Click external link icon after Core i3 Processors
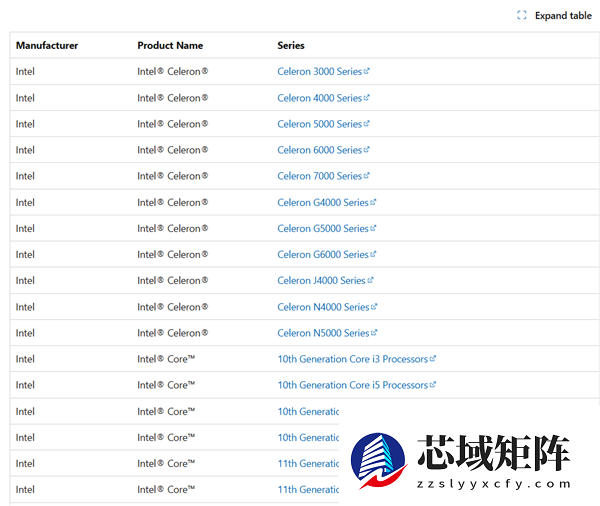The height and width of the screenshot is (506, 600). point(433,359)
